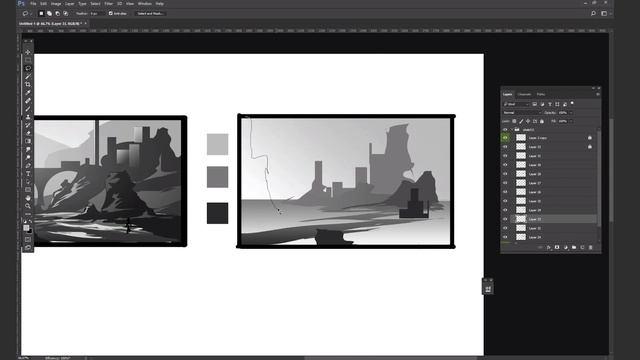Toggle lock all padlock icon
Image resolution: width=640 pixels, height=360 pixels.
coord(542,121)
